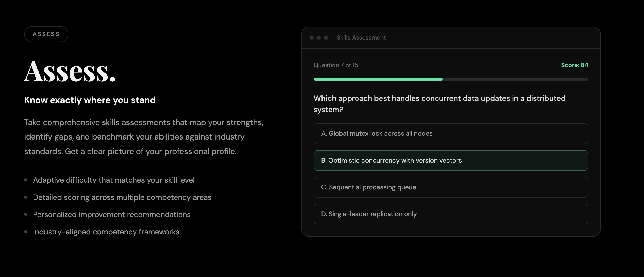Viewport: 644px width, 277px height.
Task: Click the Skills Assessment window title
Action: pos(361,38)
